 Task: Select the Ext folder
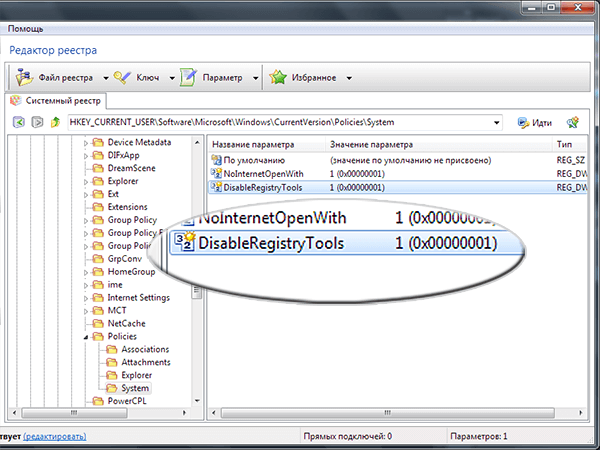point(113,194)
